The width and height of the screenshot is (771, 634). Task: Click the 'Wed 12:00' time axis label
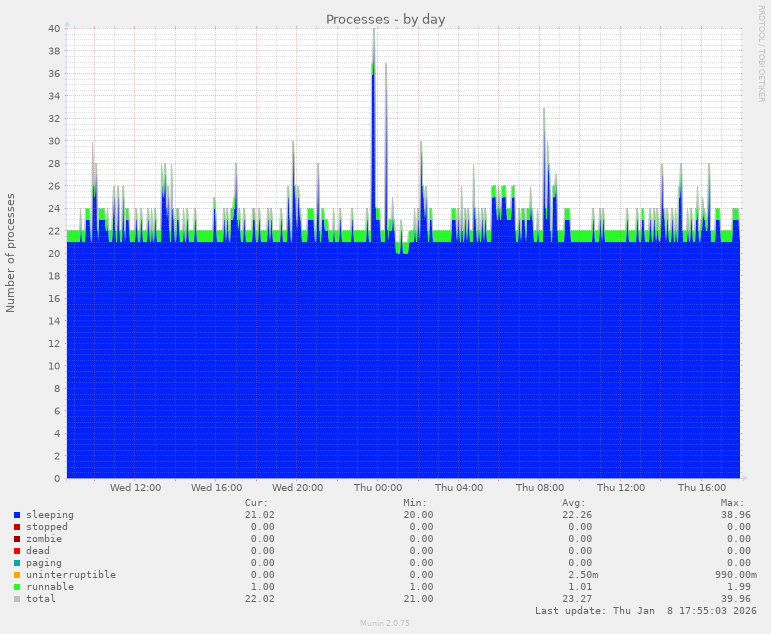pyautogui.click(x=135, y=488)
